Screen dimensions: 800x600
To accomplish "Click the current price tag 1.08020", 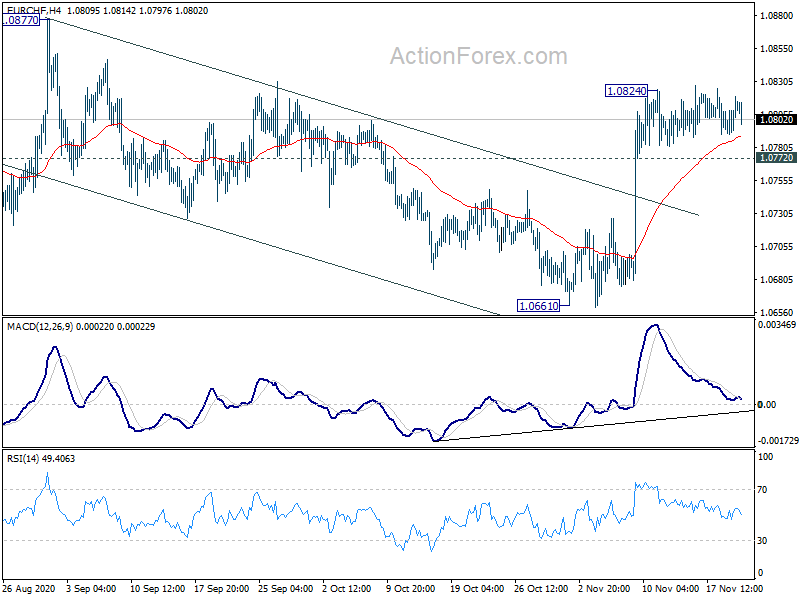I will (777, 119).
